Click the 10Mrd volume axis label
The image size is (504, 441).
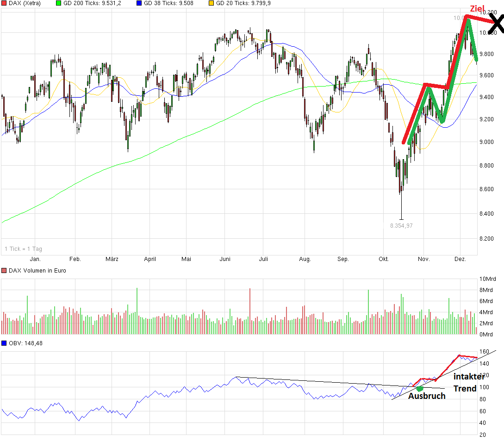pyautogui.click(x=488, y=279)
